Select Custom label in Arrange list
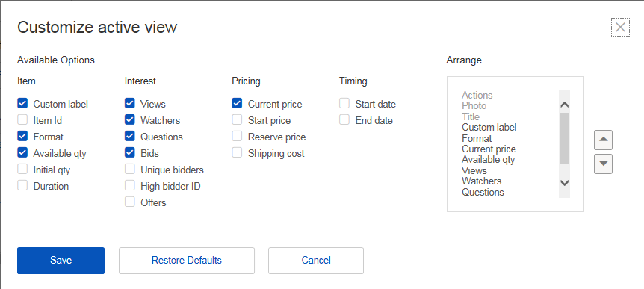Screen dimensions: 644x289 click(489, 127)
